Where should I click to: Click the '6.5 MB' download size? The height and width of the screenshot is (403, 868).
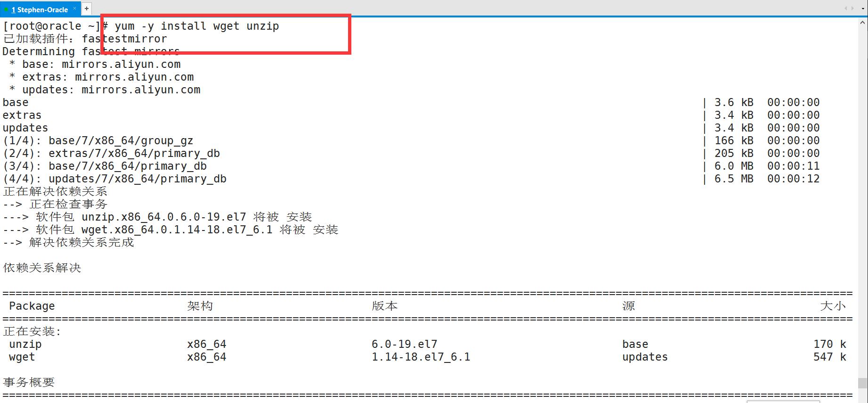(x=734, y=179)
